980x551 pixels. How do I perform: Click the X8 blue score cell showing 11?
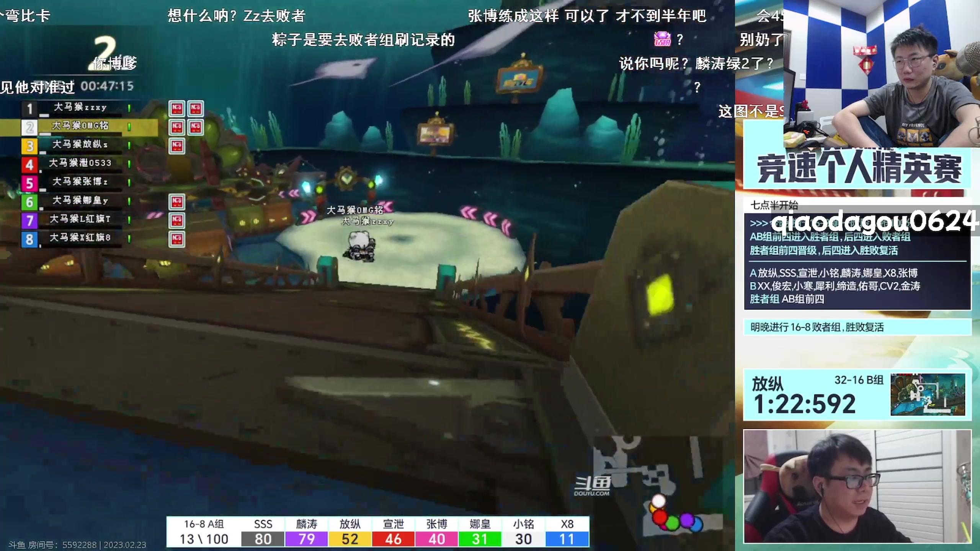[567, 539]
